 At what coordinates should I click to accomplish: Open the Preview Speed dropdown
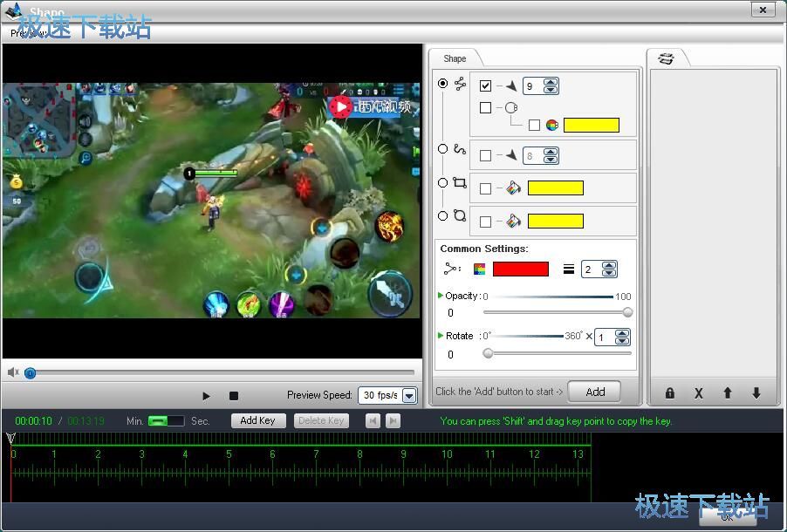409,395
